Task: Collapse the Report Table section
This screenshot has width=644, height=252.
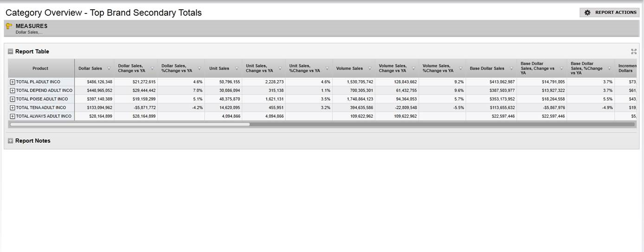Action: coord(10,51)
